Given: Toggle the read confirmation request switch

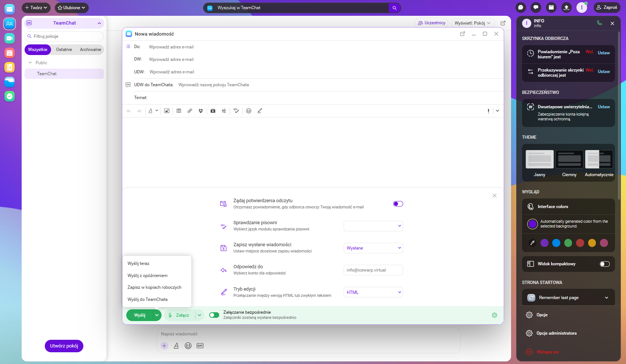Looking at the screenshot, I should [x=398, y=204].
